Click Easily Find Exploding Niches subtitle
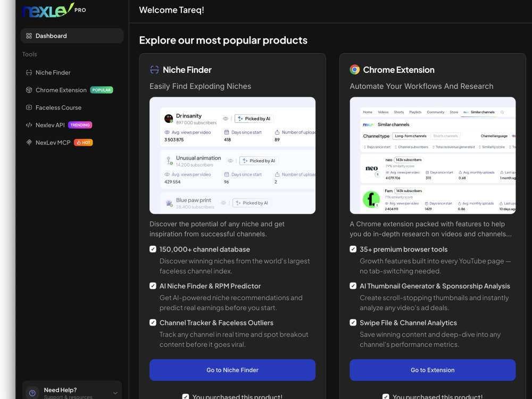532x399 pixels. point(200,86)
